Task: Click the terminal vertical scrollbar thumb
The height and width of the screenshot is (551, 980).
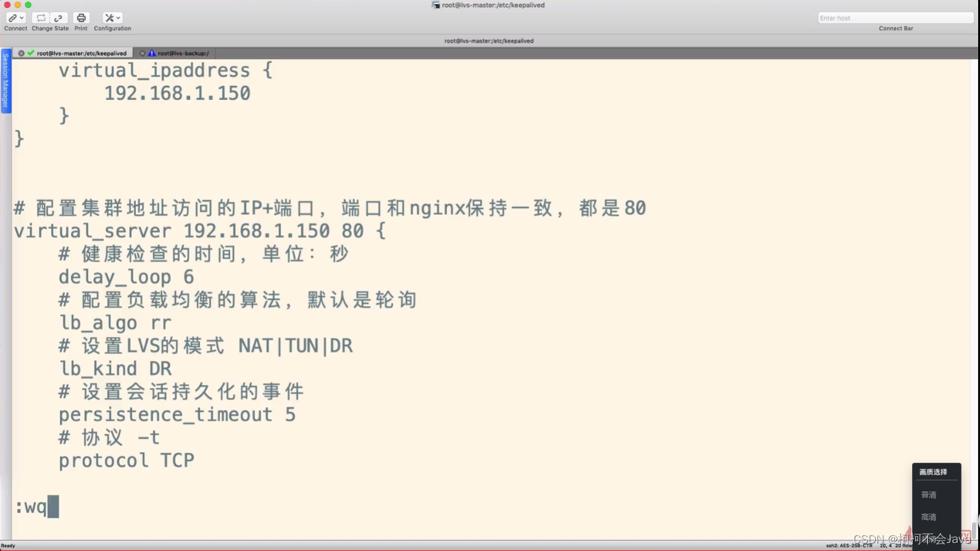Action: coord(975,529)
